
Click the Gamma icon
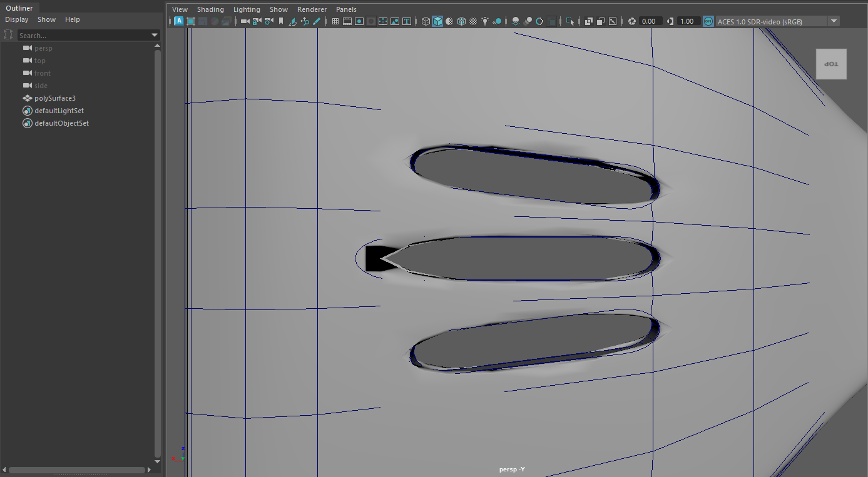[x=670, y=21]
